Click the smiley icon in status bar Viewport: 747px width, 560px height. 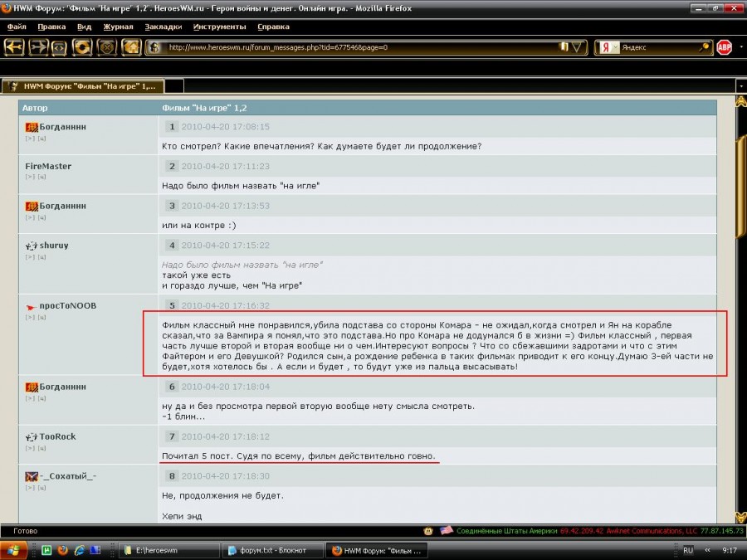tap(428, 531)
